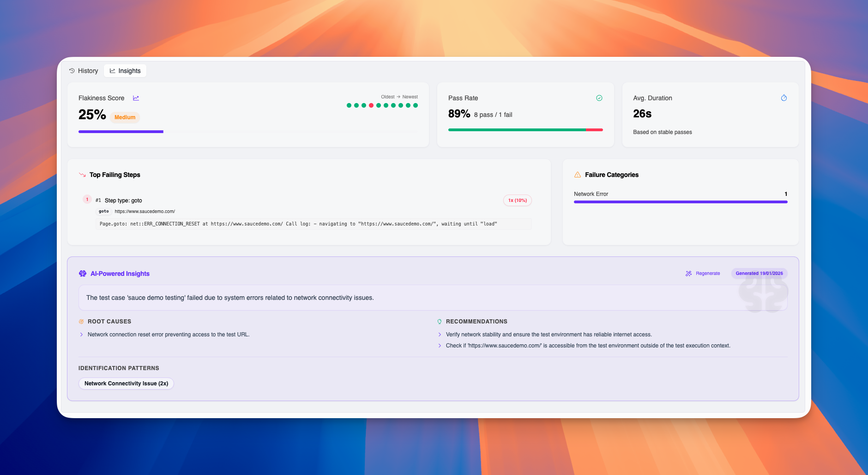The width and height of the screenshot is (868, 475).
Task: Click the Pass Rate check-circle icon
Action: [599, 98]
